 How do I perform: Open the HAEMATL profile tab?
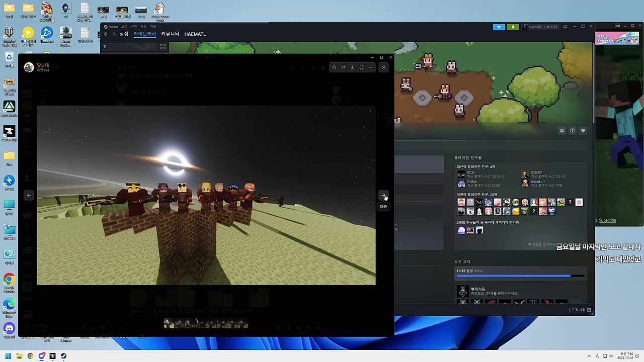[195, 34]
